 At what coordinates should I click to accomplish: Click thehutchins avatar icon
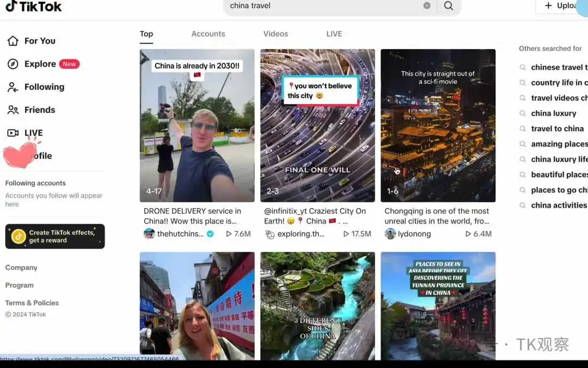click(149, 234)
